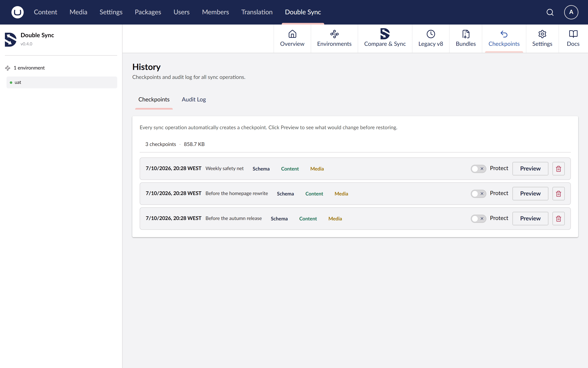This screenshot has height=368, width=588.
Task: Open the Docs book icon
Action: coord(573,34)
